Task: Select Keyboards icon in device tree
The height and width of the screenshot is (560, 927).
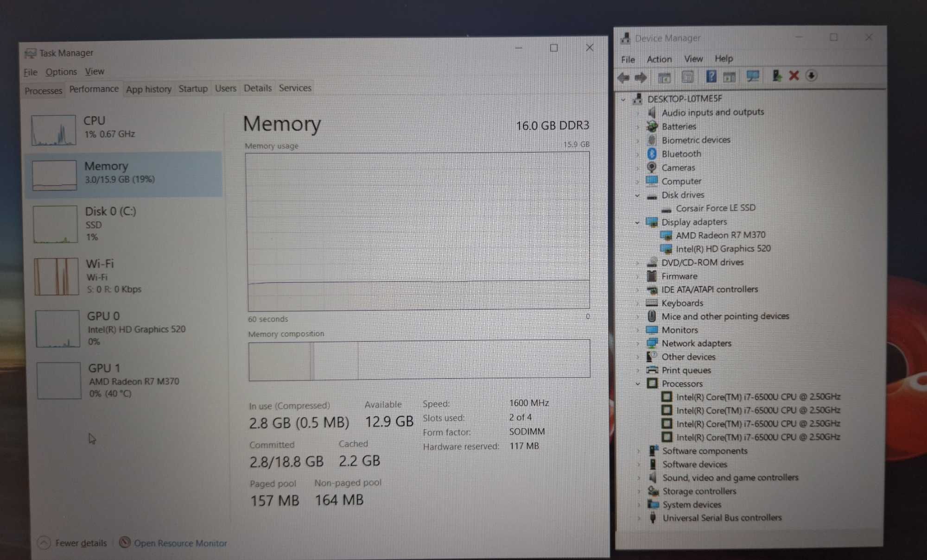Action: click(x=652, y=303)
